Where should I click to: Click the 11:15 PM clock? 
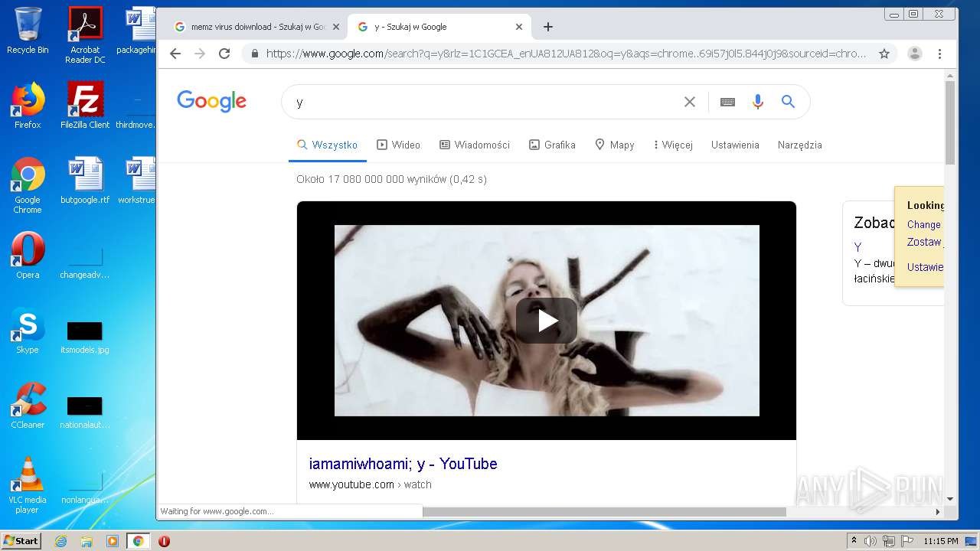click(941, 541)
